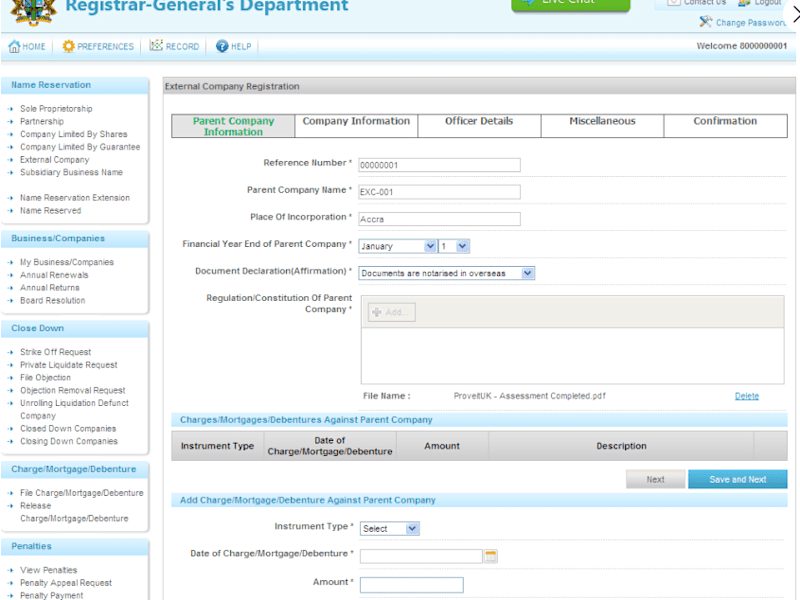Screen dimensions: 800x600
Task: Open Financial Year End day dropdown
Action: (454, 246)
